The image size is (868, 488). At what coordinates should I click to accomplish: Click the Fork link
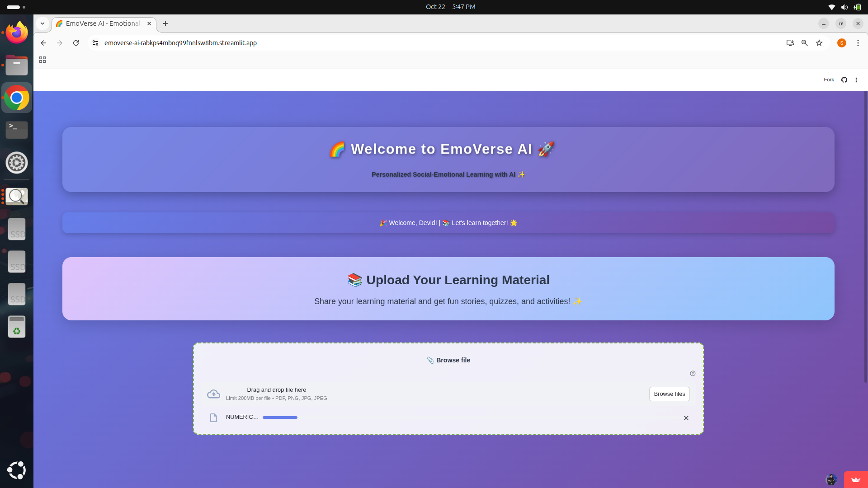pyautogui.click(x=828, y=80)
